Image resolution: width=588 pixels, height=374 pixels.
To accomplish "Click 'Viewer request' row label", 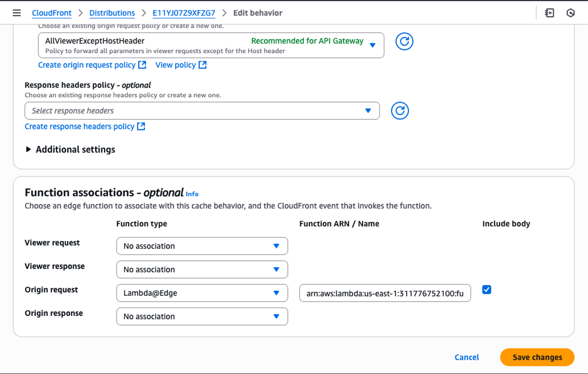I will (52, 243).
